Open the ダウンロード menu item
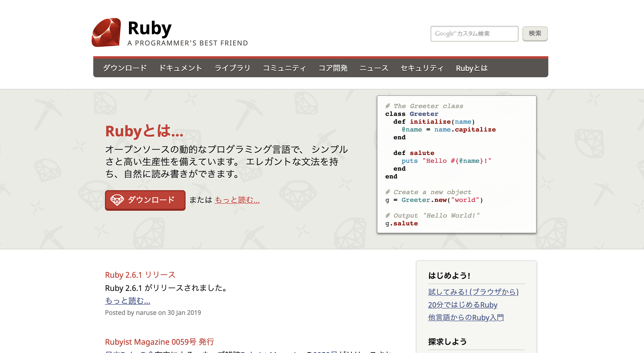This screenshot has height=353, width=644. (125, 68)
